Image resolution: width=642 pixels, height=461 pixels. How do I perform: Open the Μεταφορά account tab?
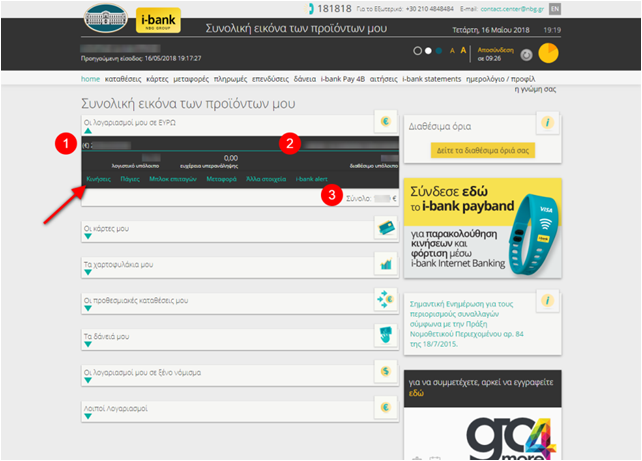coord(222,179)
